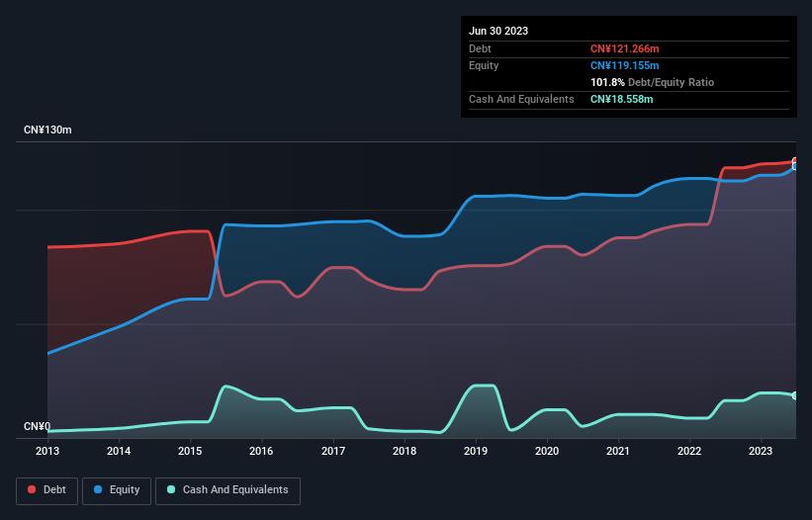812x520 pixels.
Task: Click the Equity label in tooltip
Action: [x=484, y=65]
